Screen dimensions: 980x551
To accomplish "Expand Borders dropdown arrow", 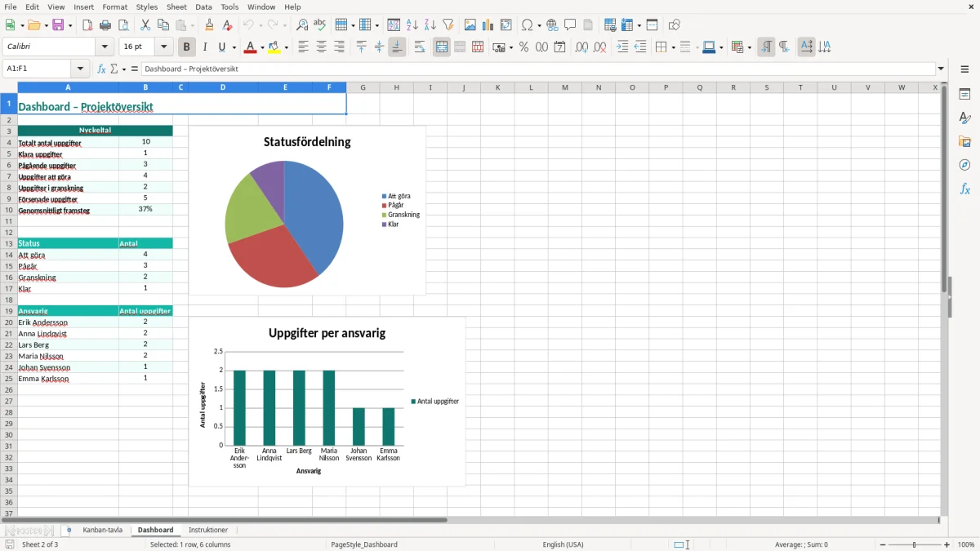I will [672, 47].
